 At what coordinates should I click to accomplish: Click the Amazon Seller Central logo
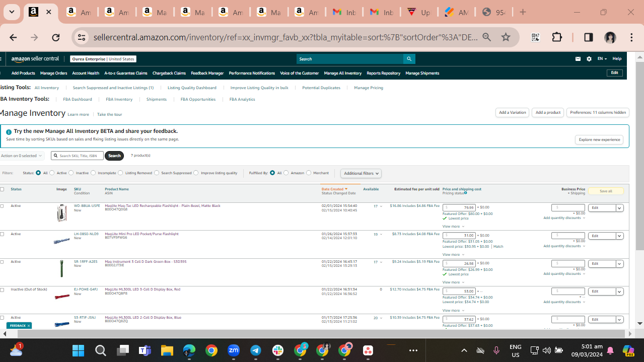pos(35,59)
